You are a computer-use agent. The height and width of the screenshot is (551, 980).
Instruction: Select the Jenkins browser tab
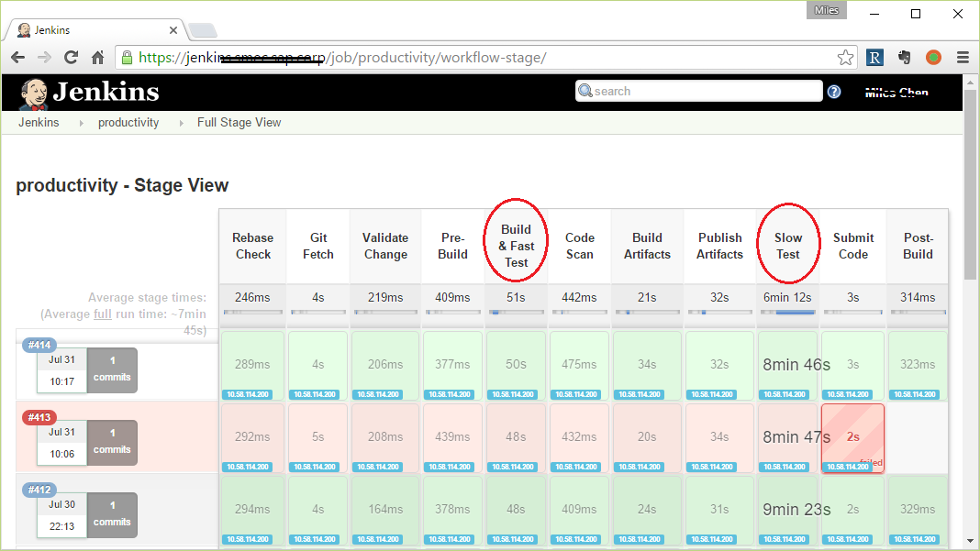click(94, 30)
